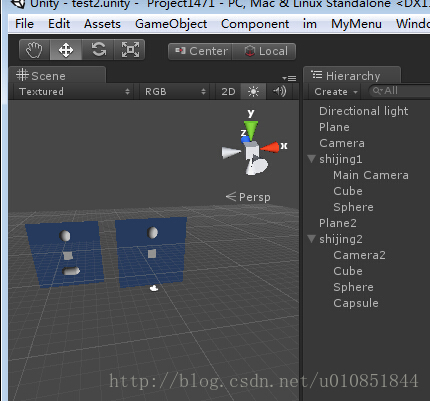
Task: Select Cube under shijing1
Action: pyautogui.click(x=348, y=191)
